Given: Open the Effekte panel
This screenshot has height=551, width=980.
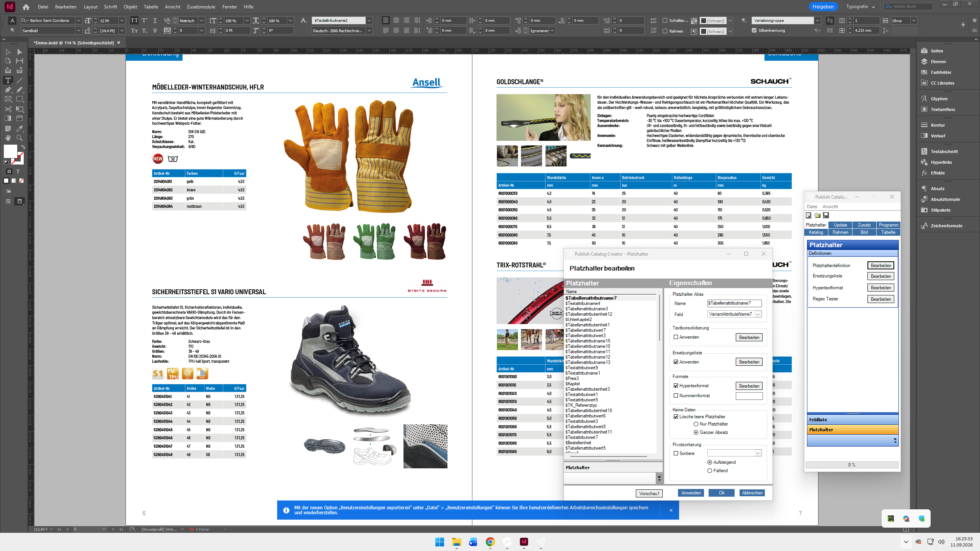Looking at the screenshot, I should (938, 173).
